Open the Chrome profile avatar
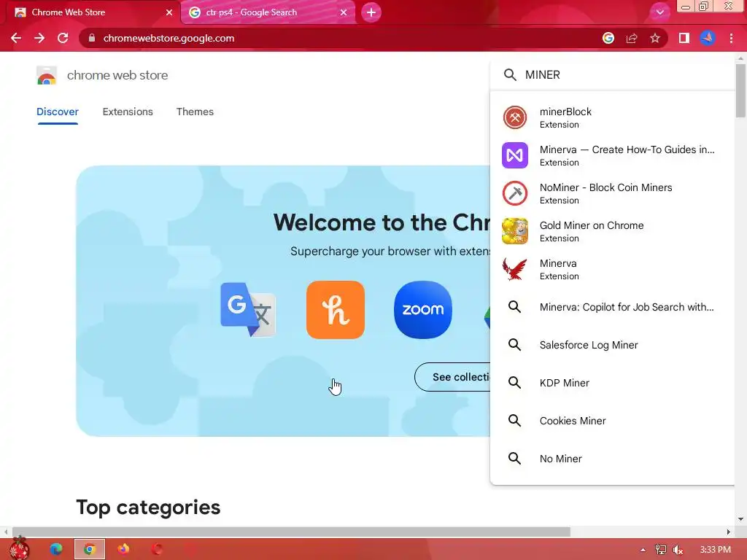747x560 pixels. point(708,38)
